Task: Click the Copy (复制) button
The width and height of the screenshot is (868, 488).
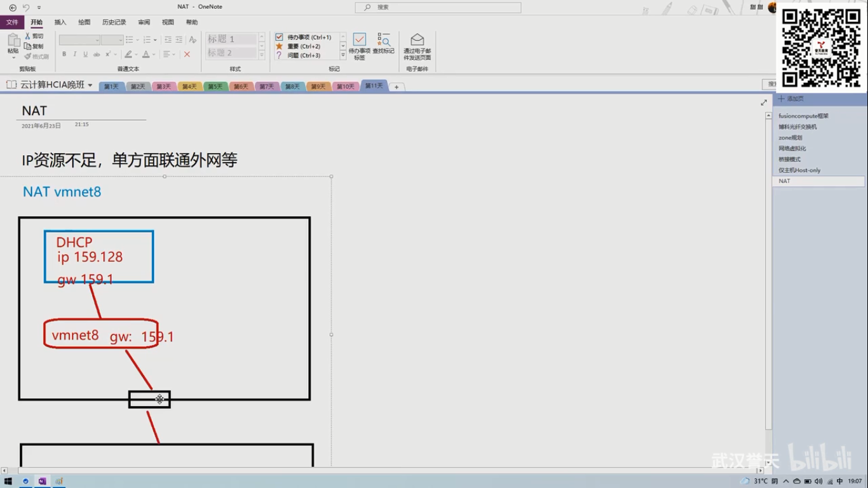Action: point(34,46)
